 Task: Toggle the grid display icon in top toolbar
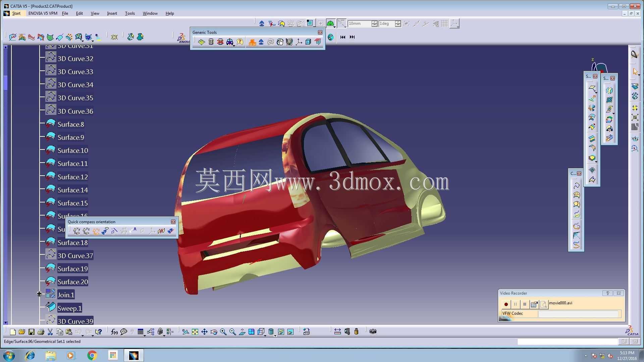pyautogui.click(x=444, y=23)
